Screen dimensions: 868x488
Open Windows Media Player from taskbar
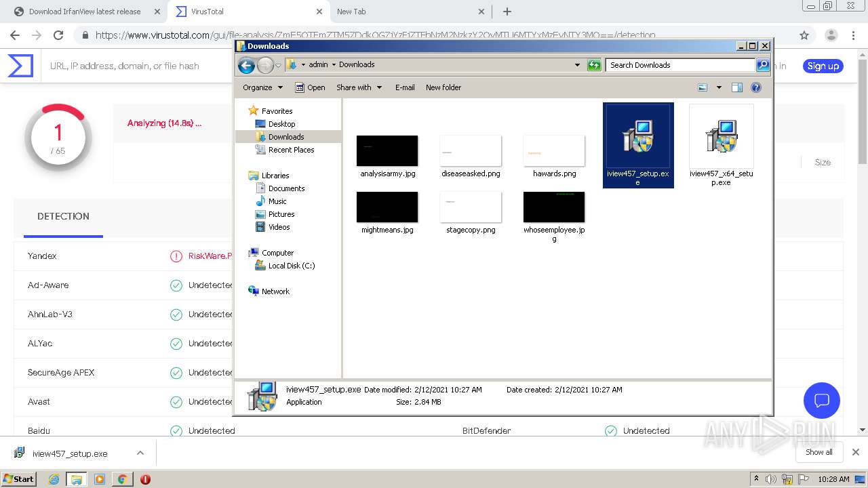pyautogui.click(x=99, y=479)
